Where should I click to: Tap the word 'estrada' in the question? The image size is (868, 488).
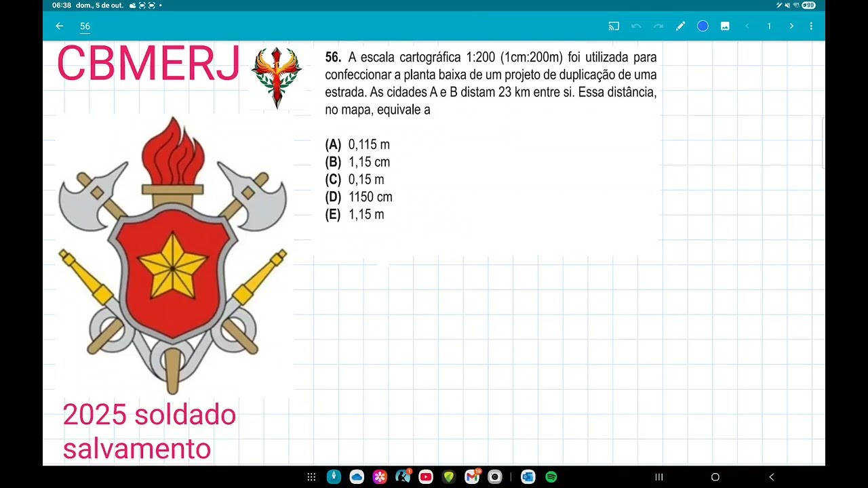pyautogui.click(x=345, y=92)
